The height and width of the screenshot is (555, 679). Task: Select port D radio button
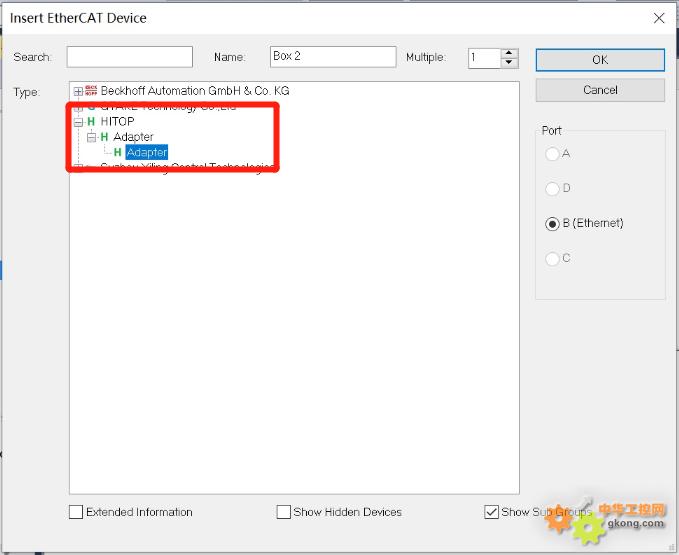pos(552,188)
